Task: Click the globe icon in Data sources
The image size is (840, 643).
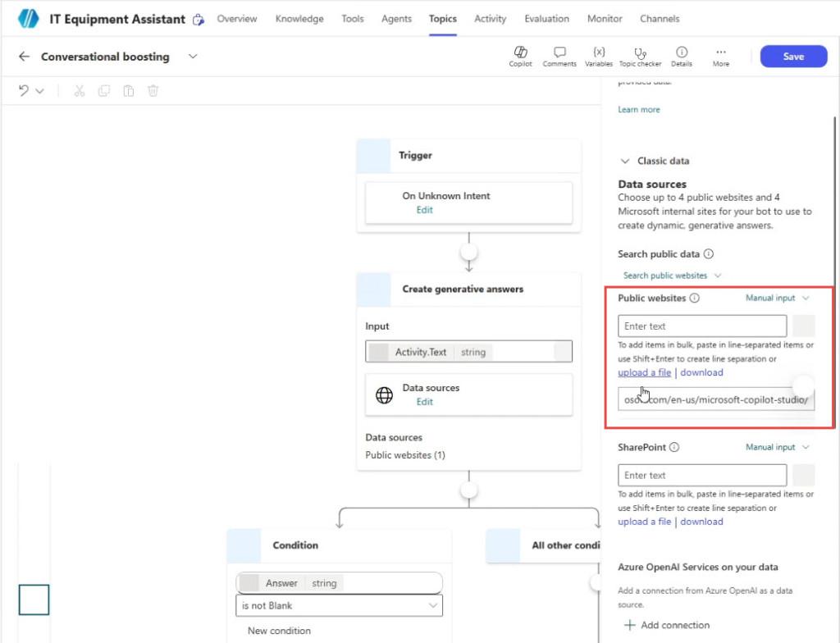Action: [384, 395]
